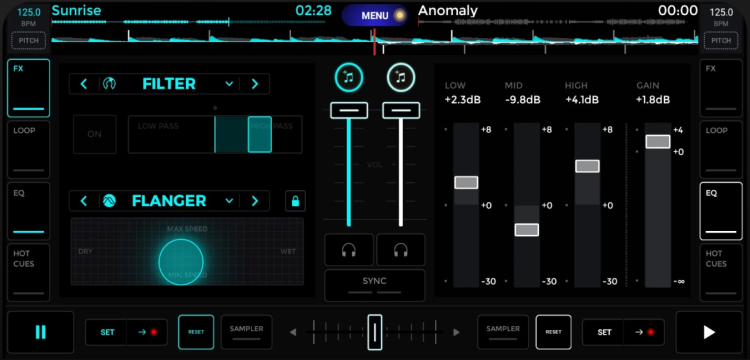Pause the left deck playback

click(x=41, y=332)
